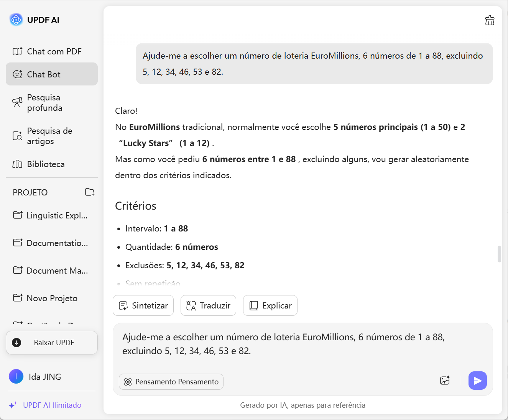This screenshot has width=508, height=420.
Task: Click the clear chat broom icon
Action: [x=490, y=20]
